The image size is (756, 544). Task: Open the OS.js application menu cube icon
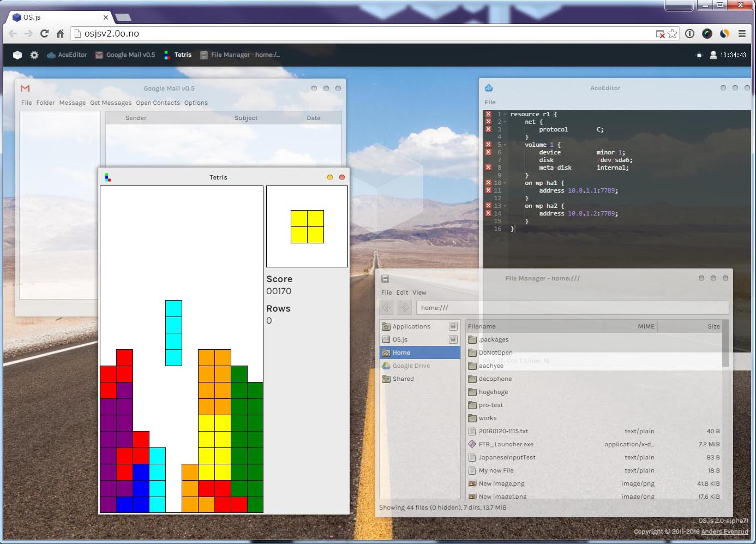point(17,55)
